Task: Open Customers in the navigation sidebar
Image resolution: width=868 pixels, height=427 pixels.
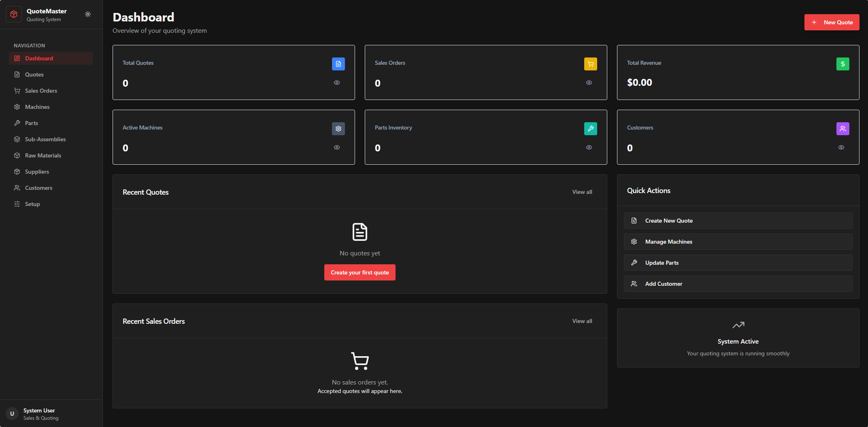Action: pos(51,188)
